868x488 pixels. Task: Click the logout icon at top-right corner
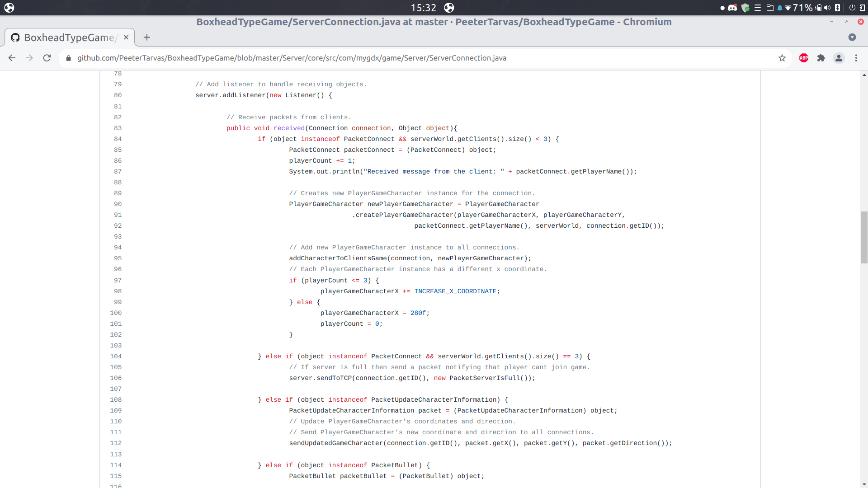[862, 8]
